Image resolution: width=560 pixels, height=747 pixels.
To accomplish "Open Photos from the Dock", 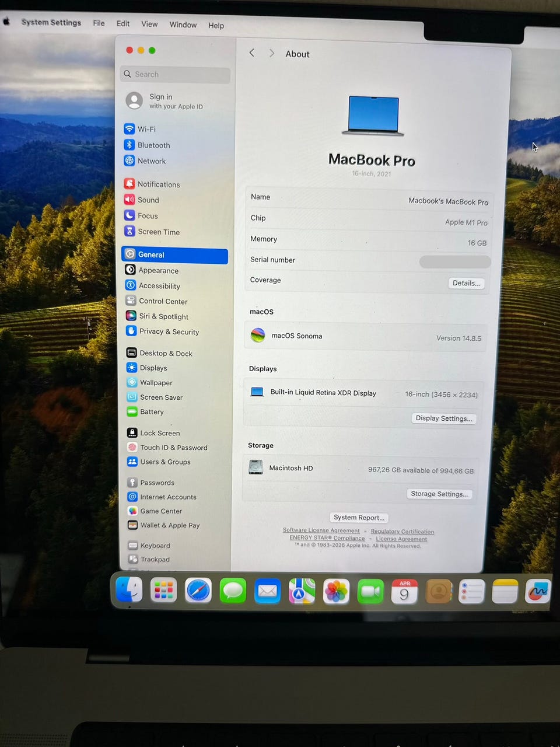I will pos(336,592).
